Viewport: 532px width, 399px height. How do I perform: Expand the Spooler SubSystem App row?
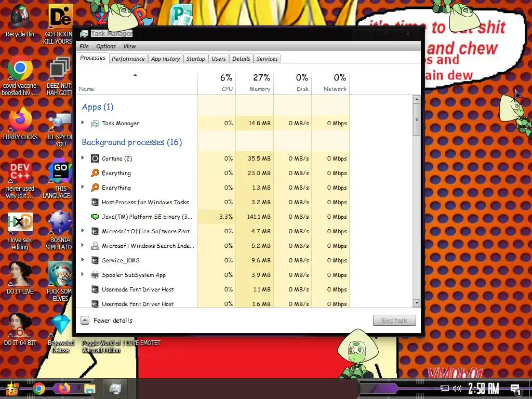click(x=83, y=274)
